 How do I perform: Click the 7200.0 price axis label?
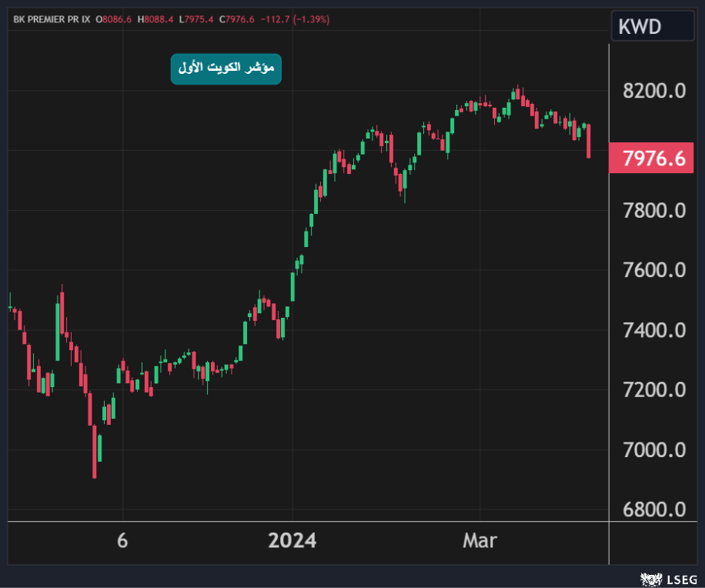tap(653, 389)
